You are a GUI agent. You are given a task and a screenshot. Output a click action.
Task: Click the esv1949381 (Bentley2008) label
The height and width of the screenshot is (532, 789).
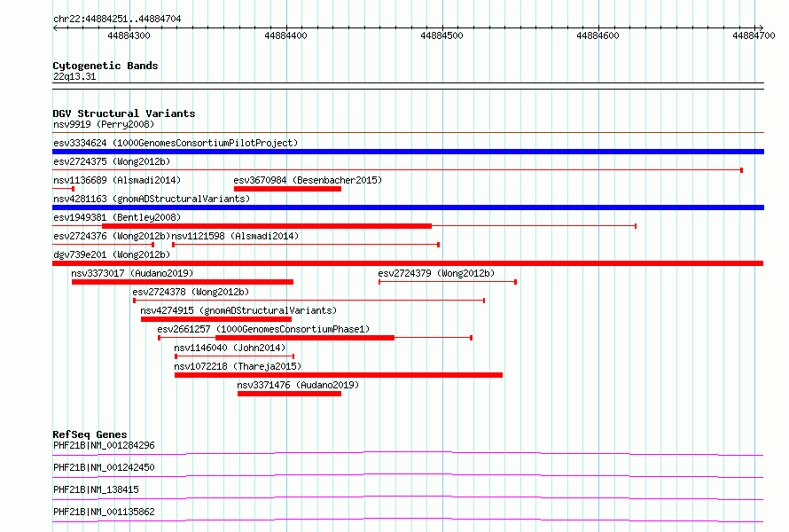point(117,217)
